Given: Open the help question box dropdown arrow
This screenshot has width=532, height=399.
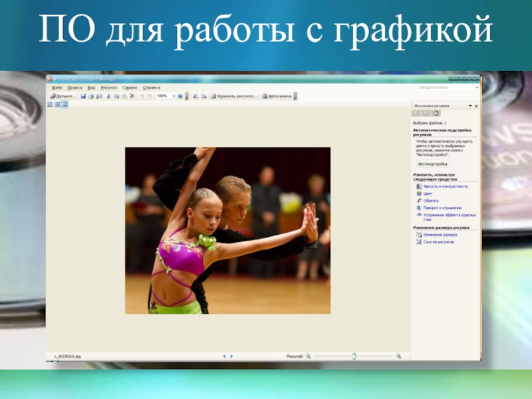Looking at the screenshot, I should pyautogui.click(x=476, y=87).
